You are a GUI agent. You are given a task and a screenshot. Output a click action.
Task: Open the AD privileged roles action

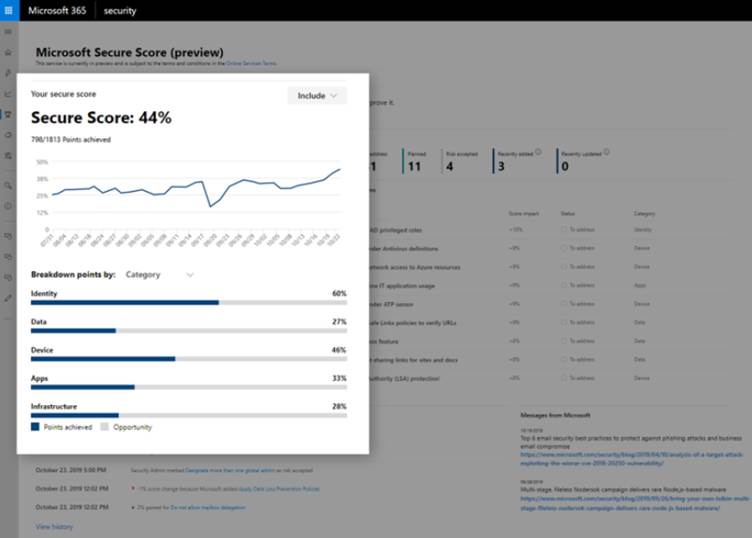tap(395, 230)
